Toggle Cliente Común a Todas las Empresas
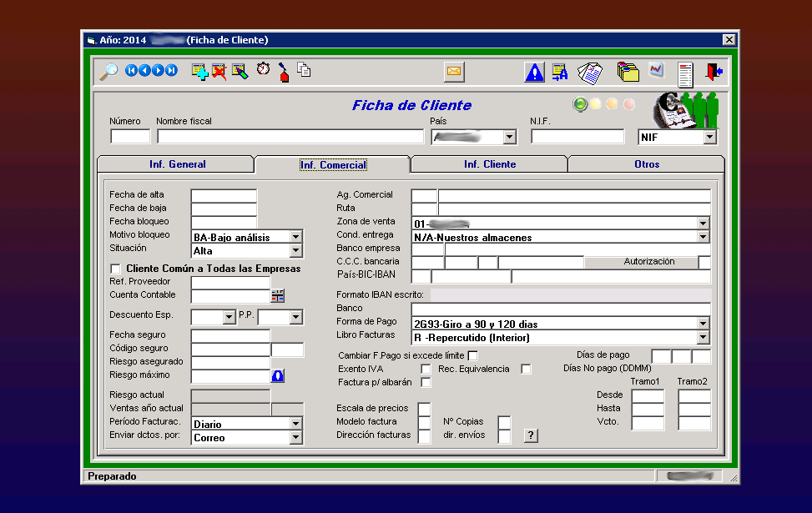Screen dimensions: 812x513 [x=115, y=269]
